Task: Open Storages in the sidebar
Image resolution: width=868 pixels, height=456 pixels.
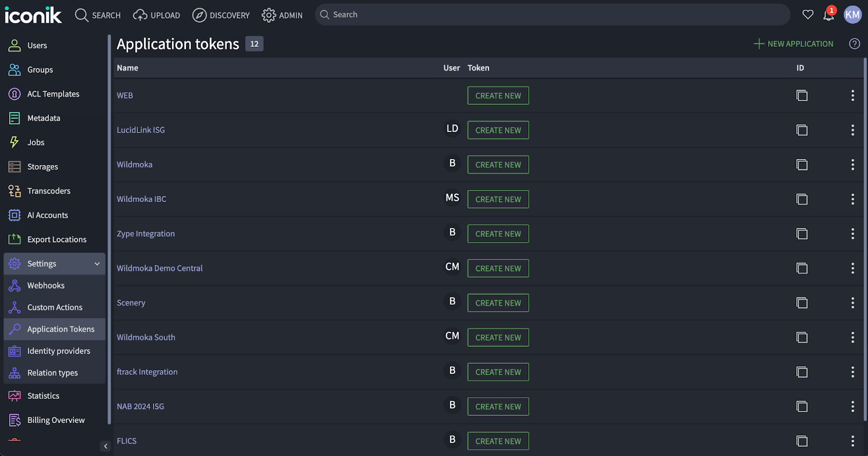Action: 54,167
